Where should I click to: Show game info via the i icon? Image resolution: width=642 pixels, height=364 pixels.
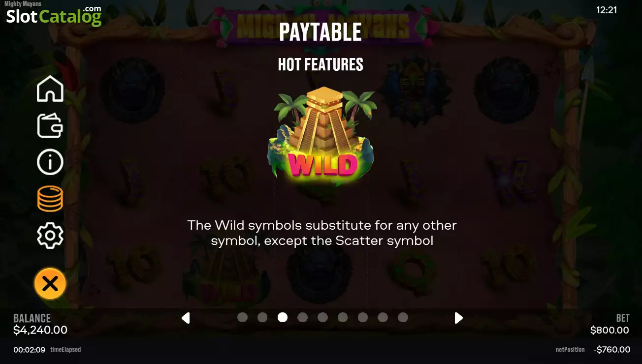tap(50, 162)
